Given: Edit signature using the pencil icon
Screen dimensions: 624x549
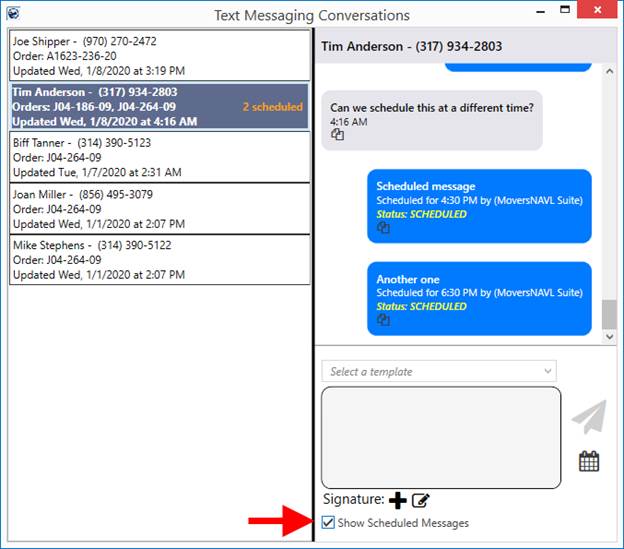Looking at the screenshot, I should tap(421, 500).
